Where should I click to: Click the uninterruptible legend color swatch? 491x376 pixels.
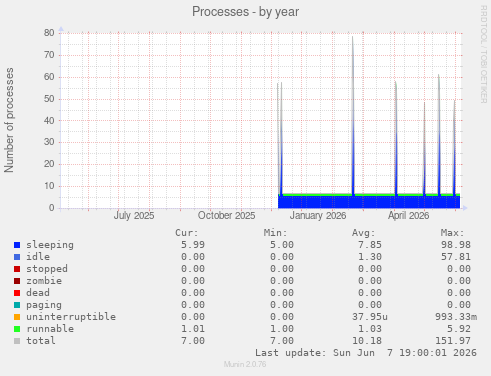[x=17, y=317]
